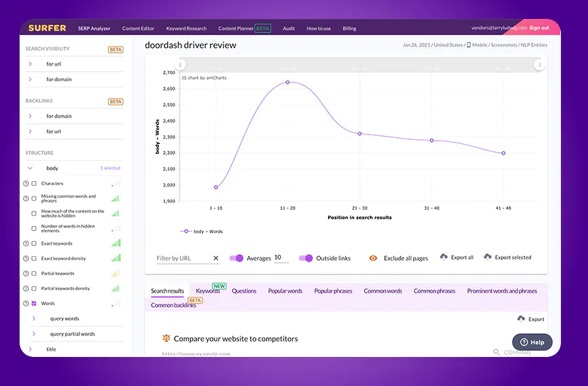Viewport: 588px width, 386px height.
Task: Click the body - Words legend marker
Action: tap(186, 231)
